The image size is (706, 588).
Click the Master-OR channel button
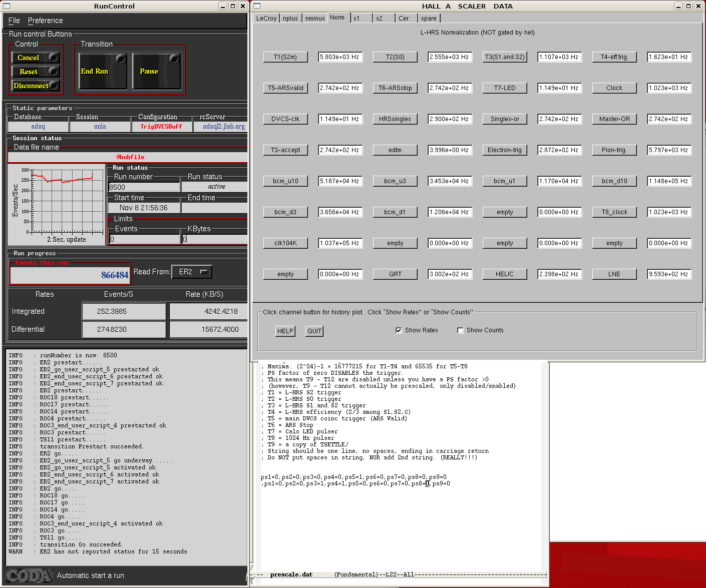614,119
